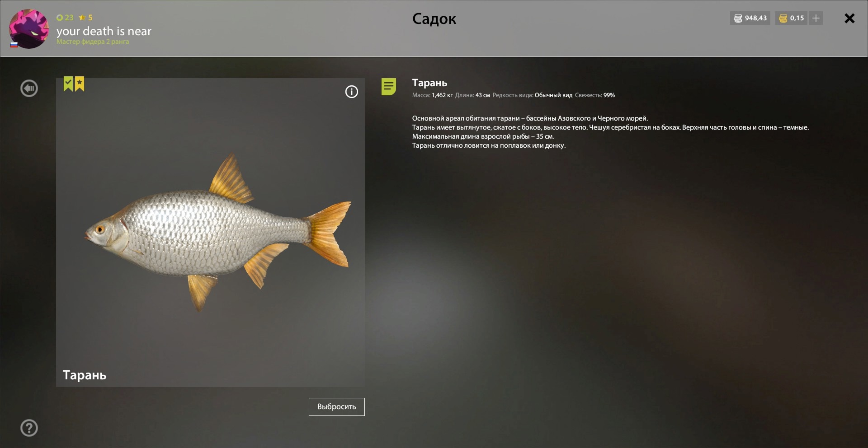The width and height of the screenshot is (868, 448).
Task: Close the Садок window
Action: (849, 18)
